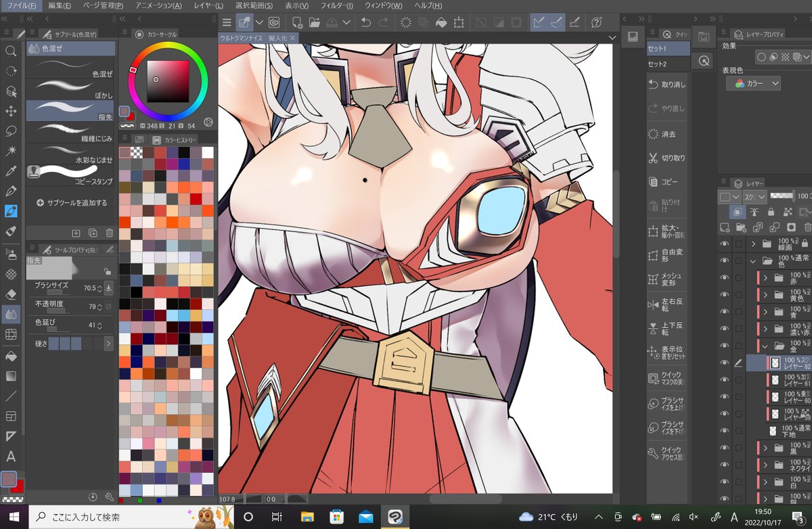
Task: Adjust the layer opacity slider
Action: [784, 195]
